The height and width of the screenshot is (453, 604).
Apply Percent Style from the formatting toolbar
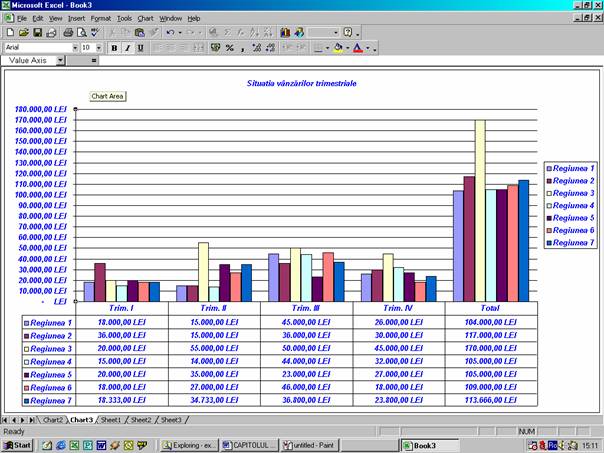click(230, 47)
